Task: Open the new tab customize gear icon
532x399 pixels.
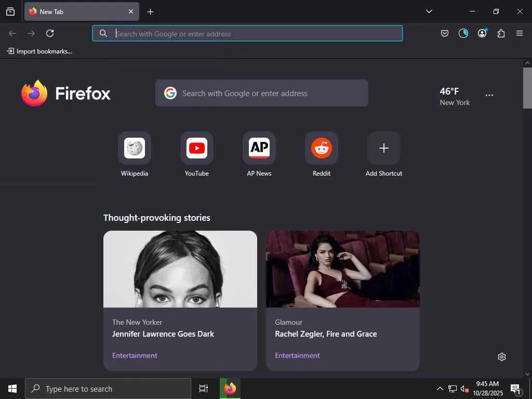Action: pos(502,357)
